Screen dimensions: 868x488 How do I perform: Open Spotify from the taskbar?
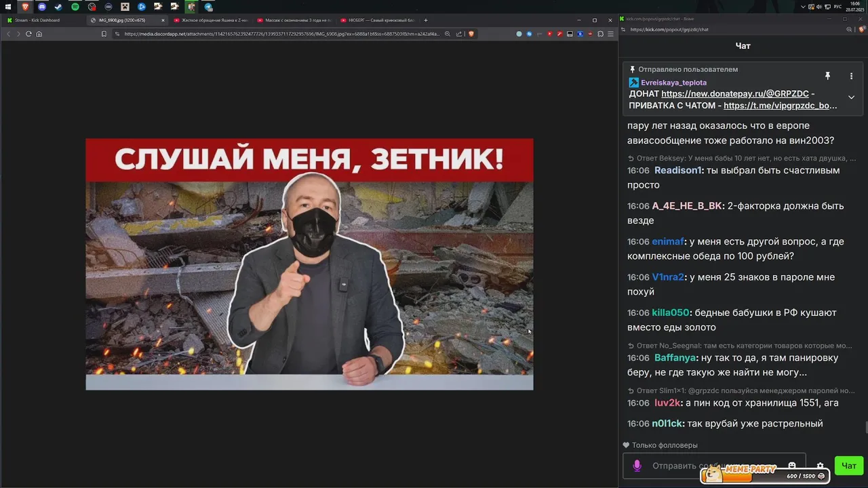tap(75, 7)
